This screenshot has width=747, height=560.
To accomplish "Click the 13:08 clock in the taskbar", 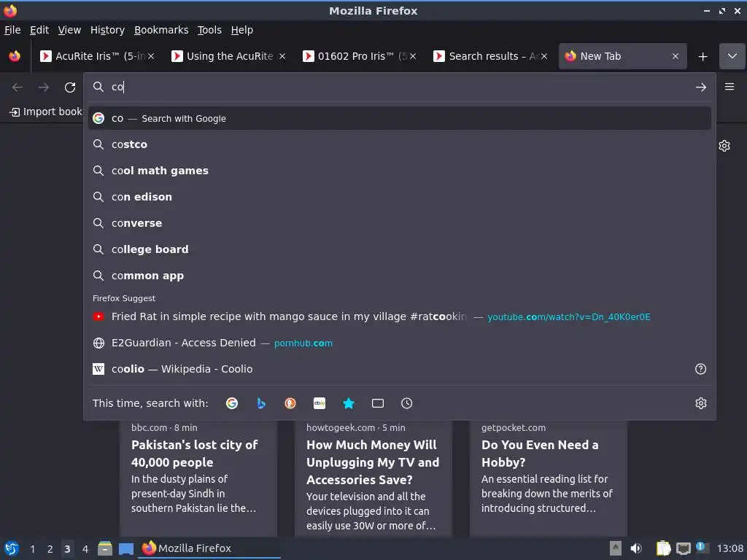I will click(729, 548).
